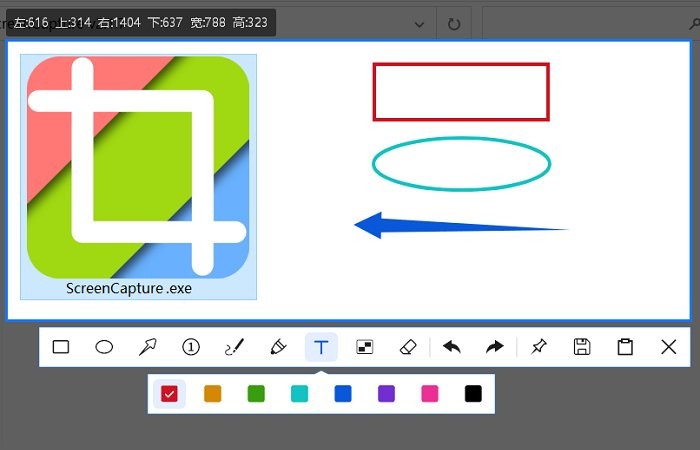Select the cyan color swatch
The height and width of the screenshot is (450, 700).
[x=299, y=394]
